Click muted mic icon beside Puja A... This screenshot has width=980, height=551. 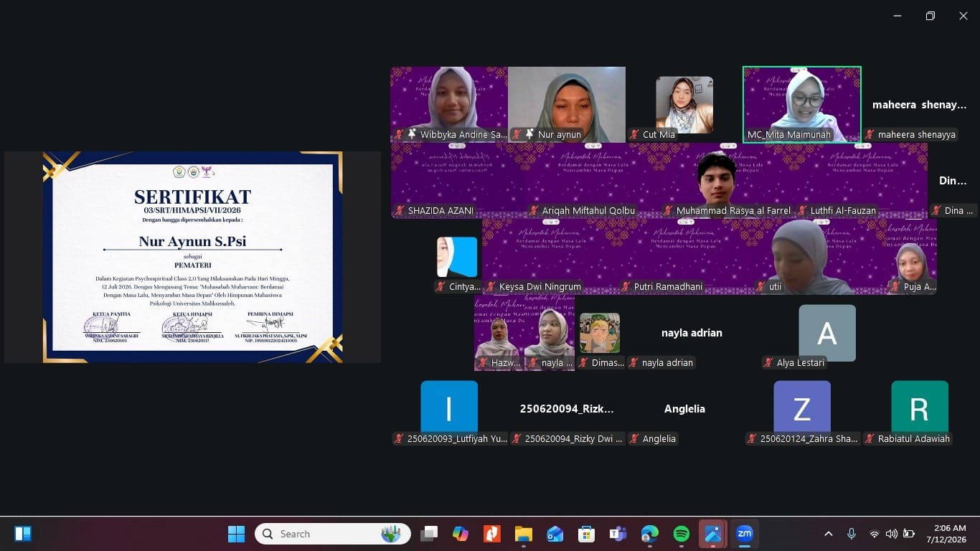[x=895, y=286]
